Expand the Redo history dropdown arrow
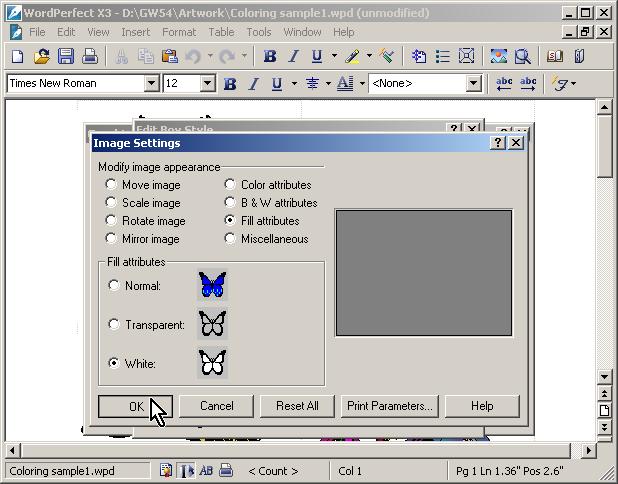This screenshot has height=484, width=618. (x=244, y=56)
